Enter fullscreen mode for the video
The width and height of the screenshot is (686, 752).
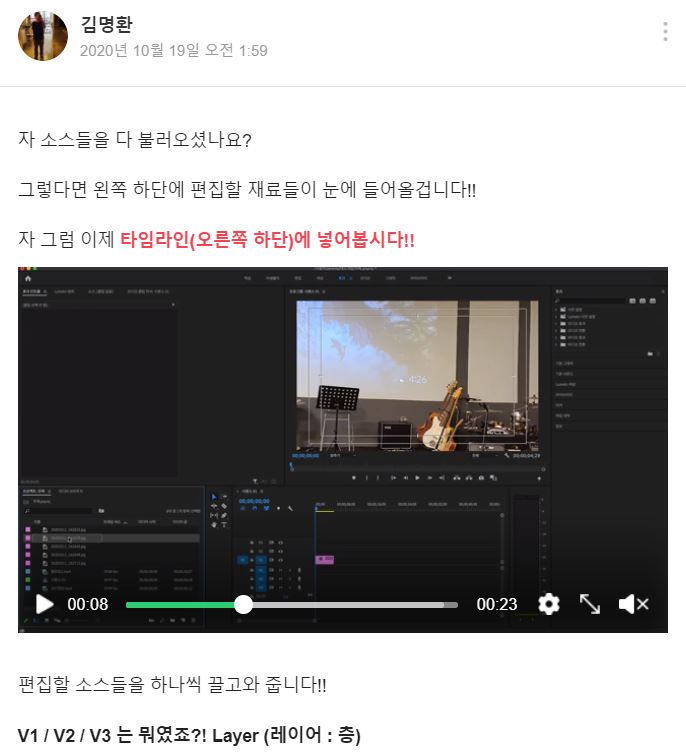point(590,604)
